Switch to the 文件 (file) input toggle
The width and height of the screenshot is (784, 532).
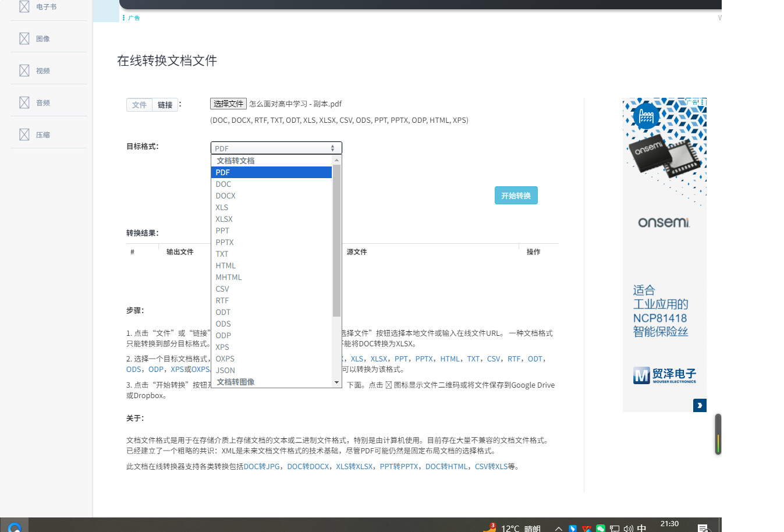139,105
